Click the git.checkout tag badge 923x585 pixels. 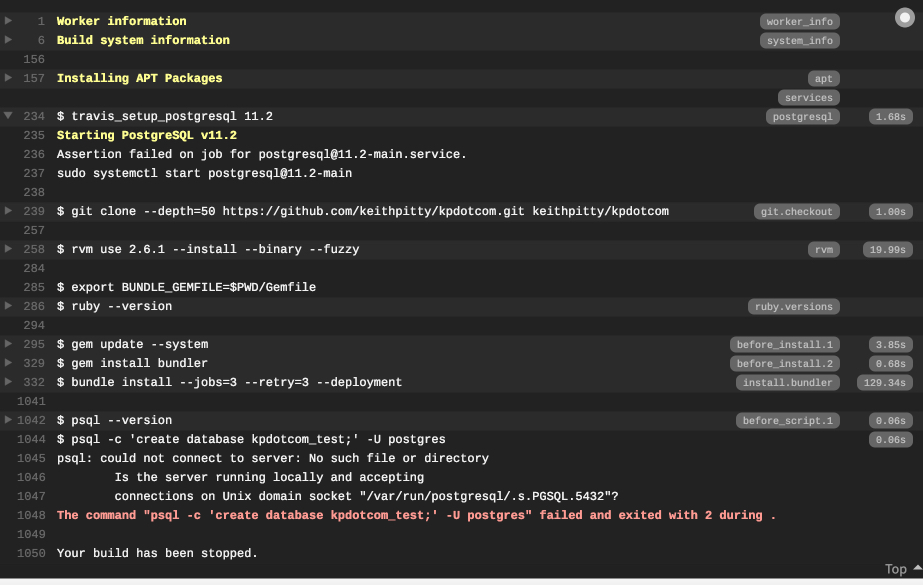coord(796,211)
